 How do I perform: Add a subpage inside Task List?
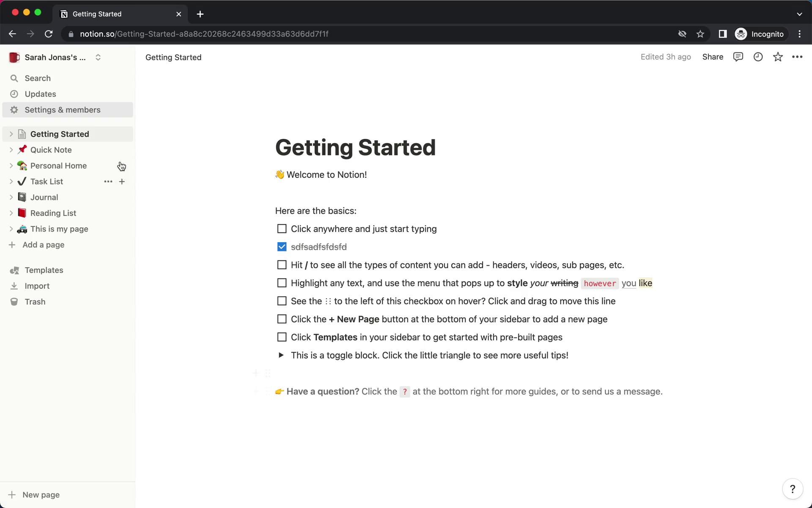[x=122, y=182]
